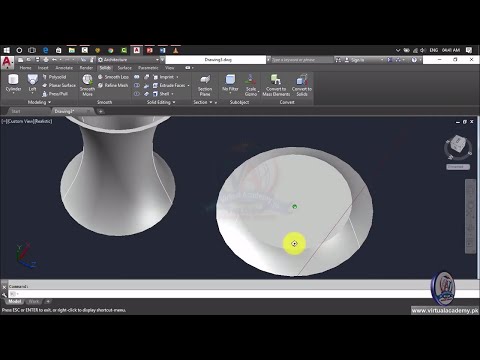Click the Undo arrow in quick access toolbar
Image resolution: width=480 pixels, height=360 pixels.
click(54, 60)
